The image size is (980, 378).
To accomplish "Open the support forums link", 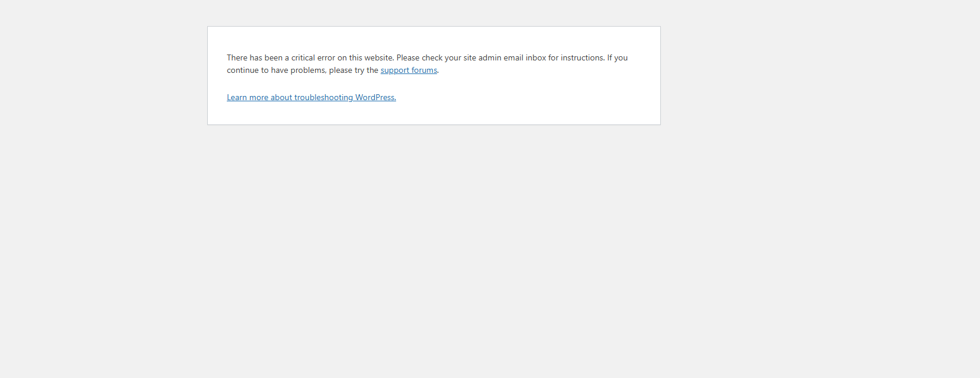I will [409, 71].
